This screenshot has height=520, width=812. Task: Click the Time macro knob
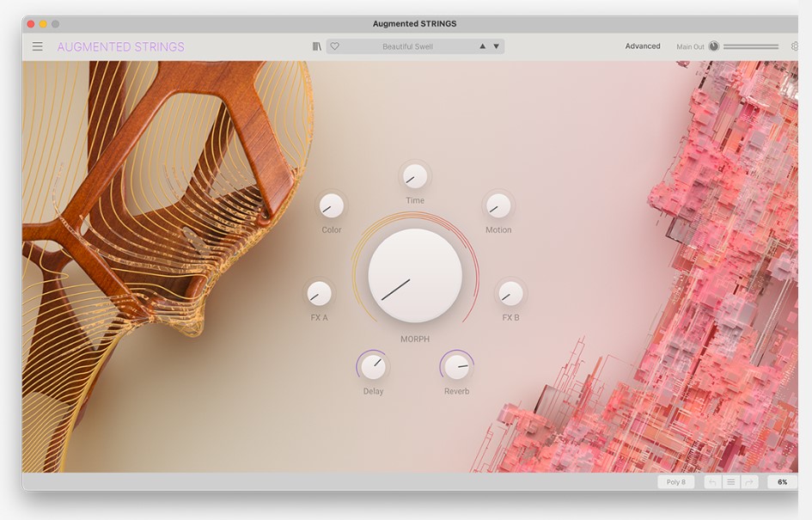[x=415, y=176]
